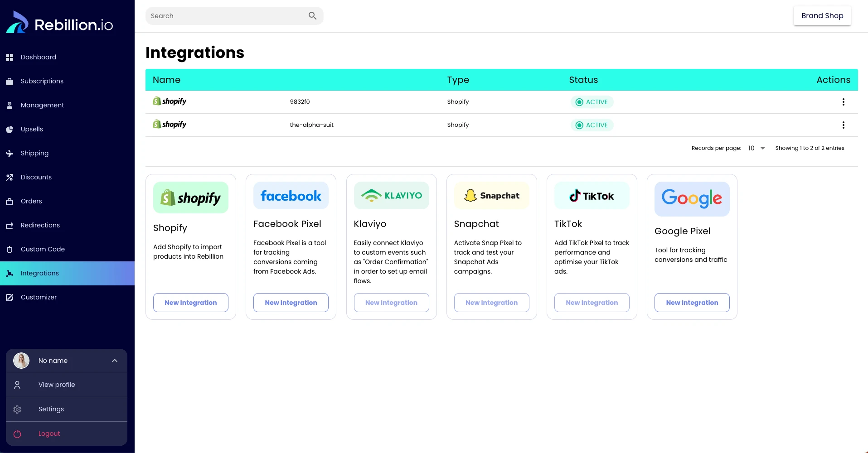Click the Integrations sidebar icon
This screenshot has width=868, height=453.
[10, 273]
